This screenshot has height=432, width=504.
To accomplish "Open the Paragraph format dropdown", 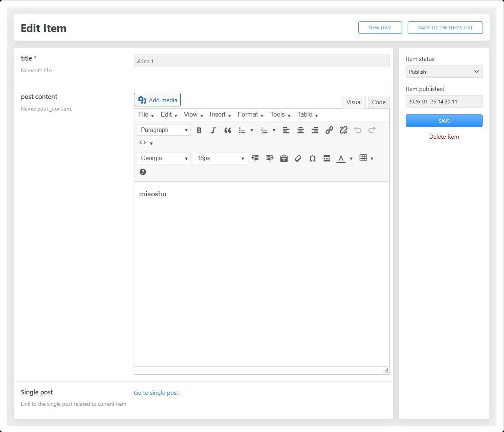I will click(164, 130).
